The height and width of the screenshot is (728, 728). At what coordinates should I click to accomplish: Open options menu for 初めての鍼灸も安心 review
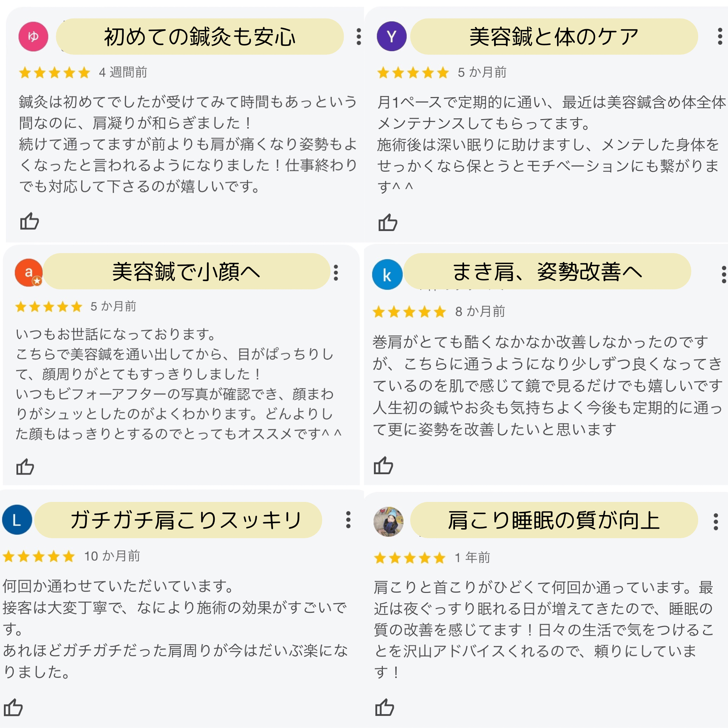359,37
